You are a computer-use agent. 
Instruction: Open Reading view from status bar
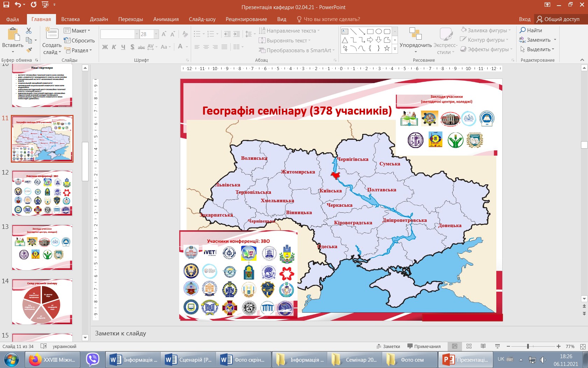coord(483,346)
